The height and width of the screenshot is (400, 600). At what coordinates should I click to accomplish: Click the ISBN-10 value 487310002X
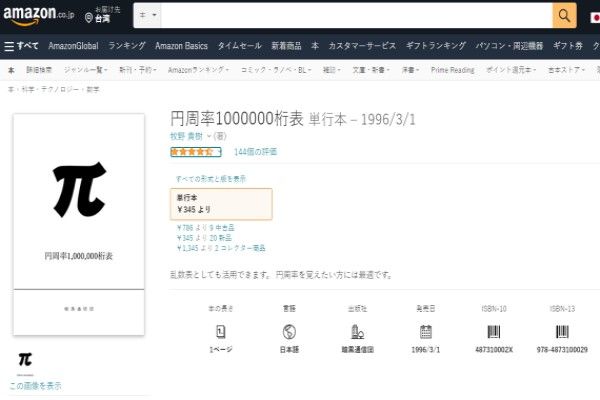tap(494, 349)
